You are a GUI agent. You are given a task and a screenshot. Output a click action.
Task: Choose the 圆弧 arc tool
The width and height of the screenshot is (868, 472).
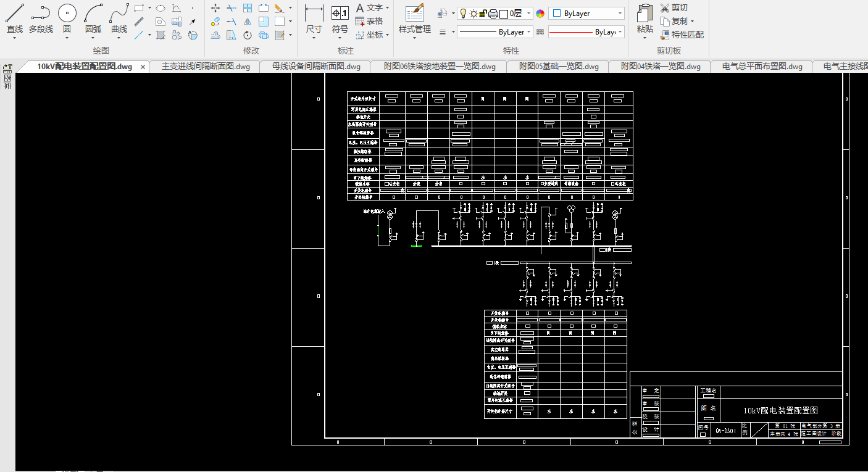[x=93, y=19]
